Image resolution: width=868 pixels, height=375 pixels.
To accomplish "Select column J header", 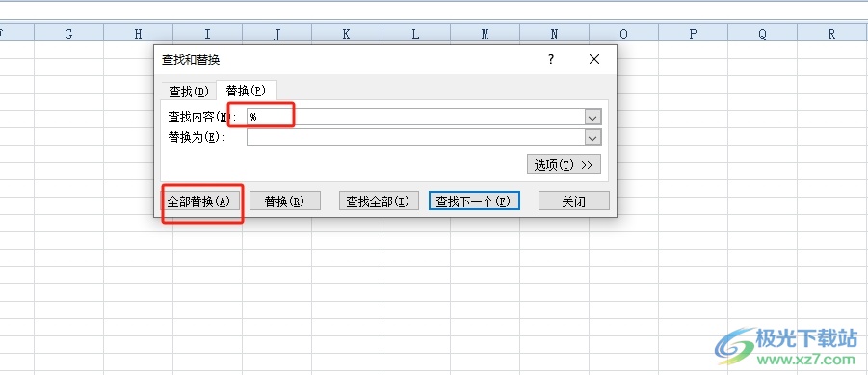I will tap(276, 34).
